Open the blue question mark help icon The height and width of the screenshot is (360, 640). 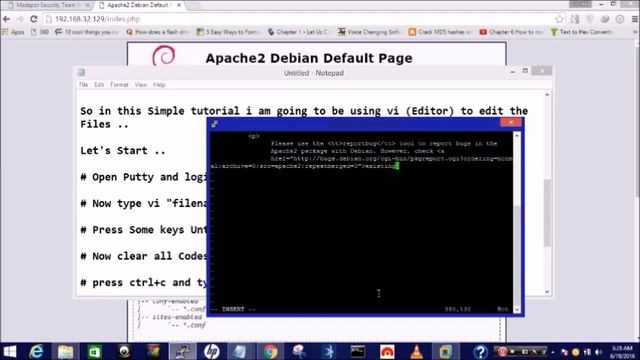[x=480, y=351]
